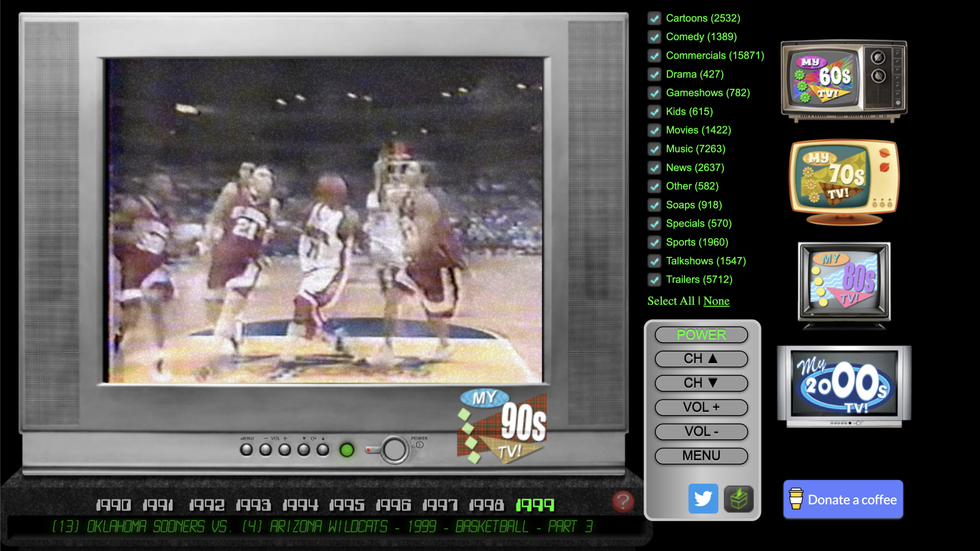Select year 1992
Screen dimensions: 980x551
tap(207, 505)
